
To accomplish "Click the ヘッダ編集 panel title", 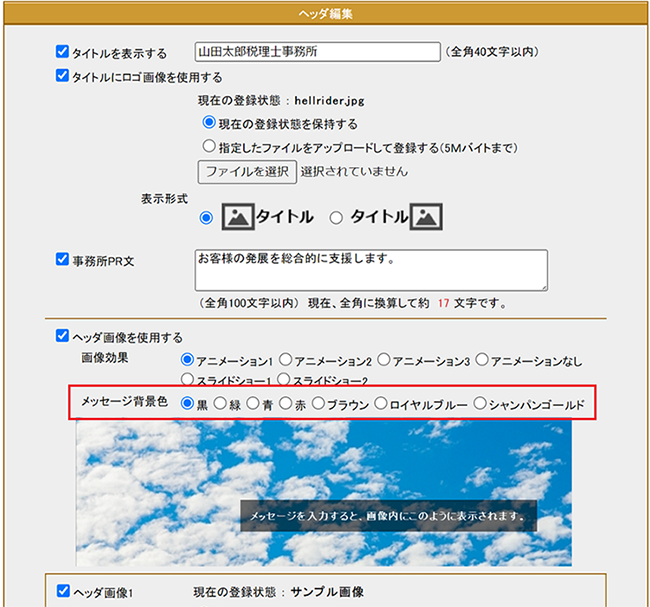I will click(x=325, y=14).
